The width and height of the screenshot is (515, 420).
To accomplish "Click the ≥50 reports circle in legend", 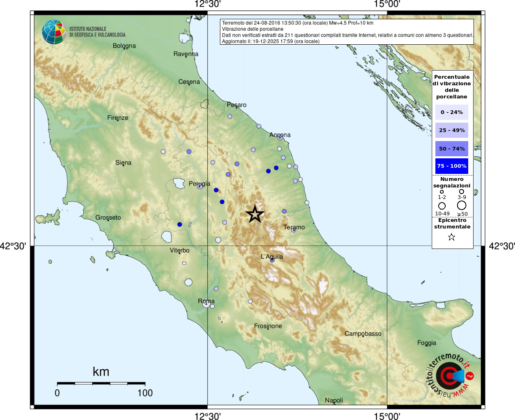I will coord(462,205).
